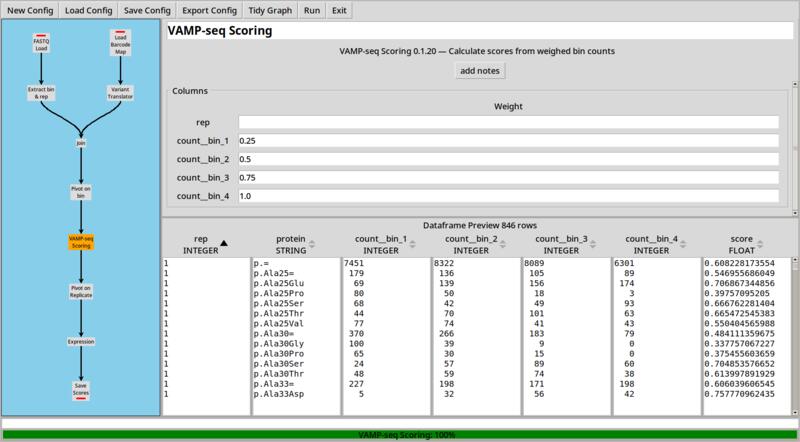The width and height of the screenshot is (800, 442).
Task: Select the Variant Translator node
Action: pyautogui.click(x=120, y=92)
